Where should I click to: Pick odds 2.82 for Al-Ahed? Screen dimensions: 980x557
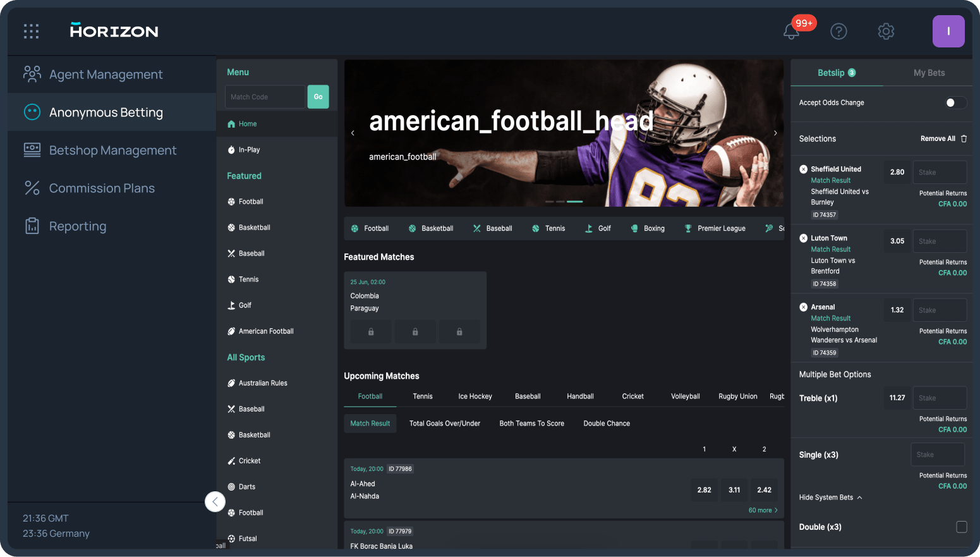(x=704, y=490)
